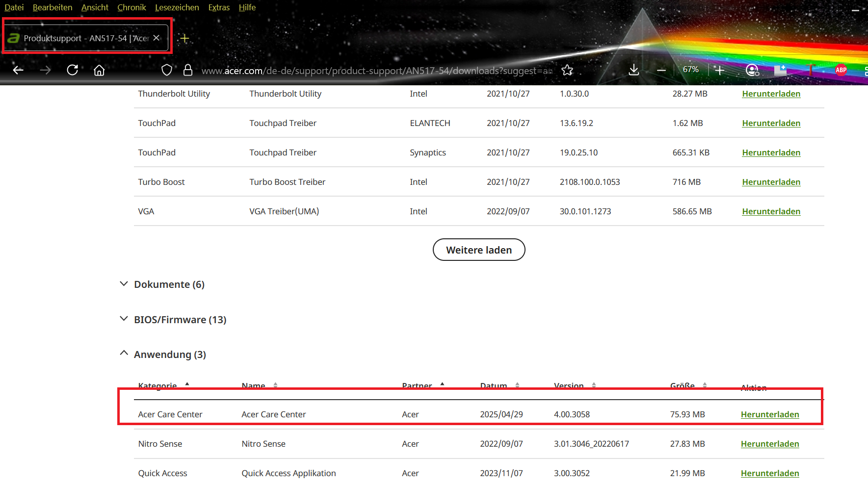Reload the current page
868x483 pixels.
(x=73, y=70)
